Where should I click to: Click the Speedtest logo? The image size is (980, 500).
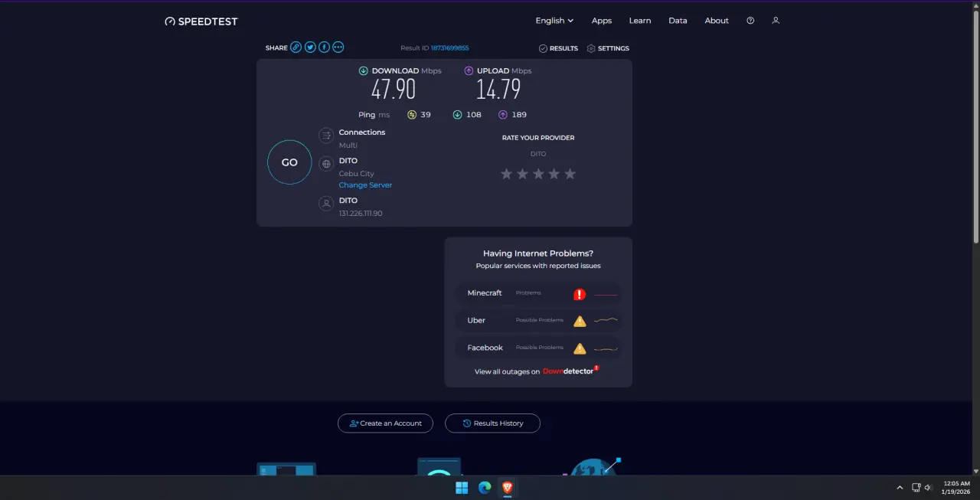pos(201,21)
